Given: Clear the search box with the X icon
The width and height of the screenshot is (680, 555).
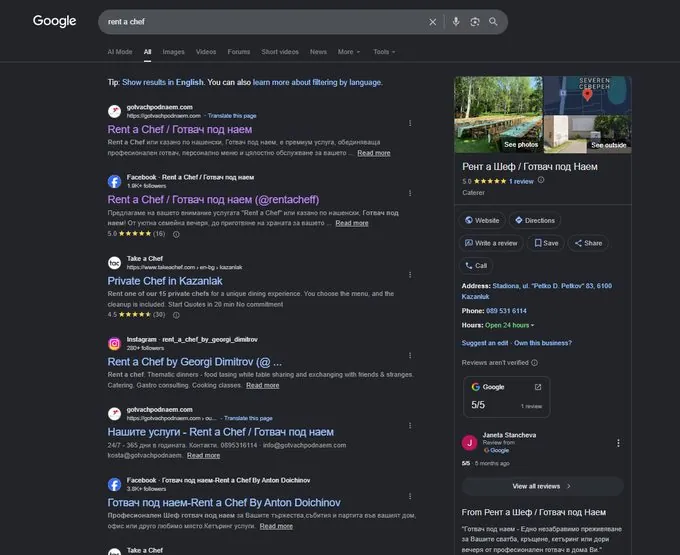Looking at the screenshot, I should tap(432, 22).
